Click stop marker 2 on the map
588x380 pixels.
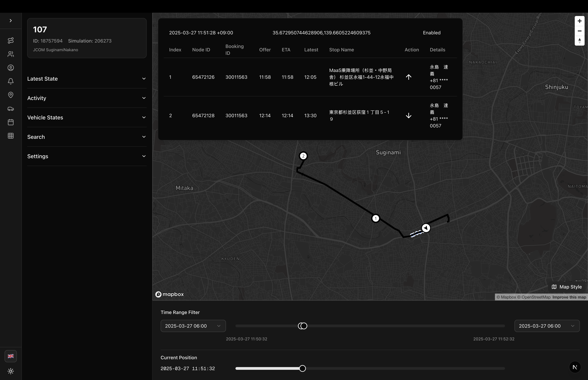(x=303, y=156)
